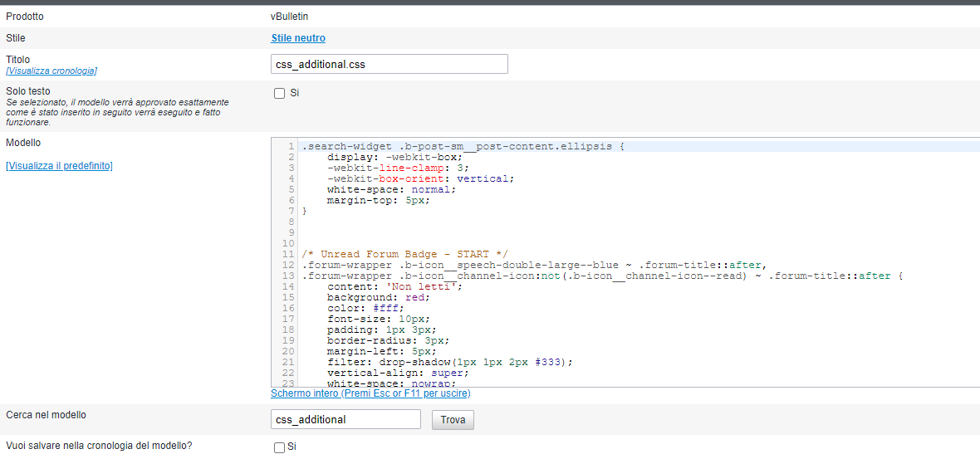
Task: Click the channel-icon:not selector line
Action: pos(602,276)
